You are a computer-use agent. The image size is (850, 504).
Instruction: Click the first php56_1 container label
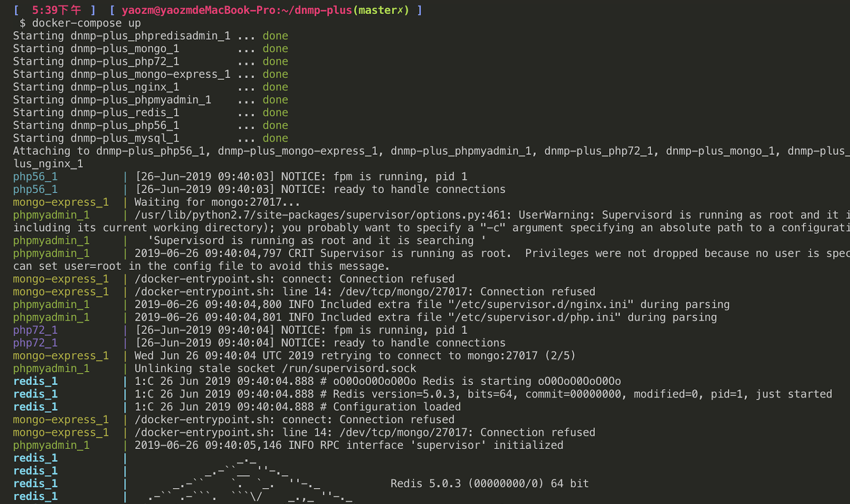(35, 177)
